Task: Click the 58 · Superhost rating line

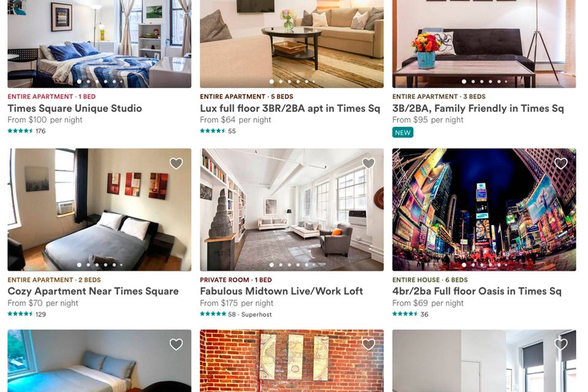Action: (x=236, y=314)
